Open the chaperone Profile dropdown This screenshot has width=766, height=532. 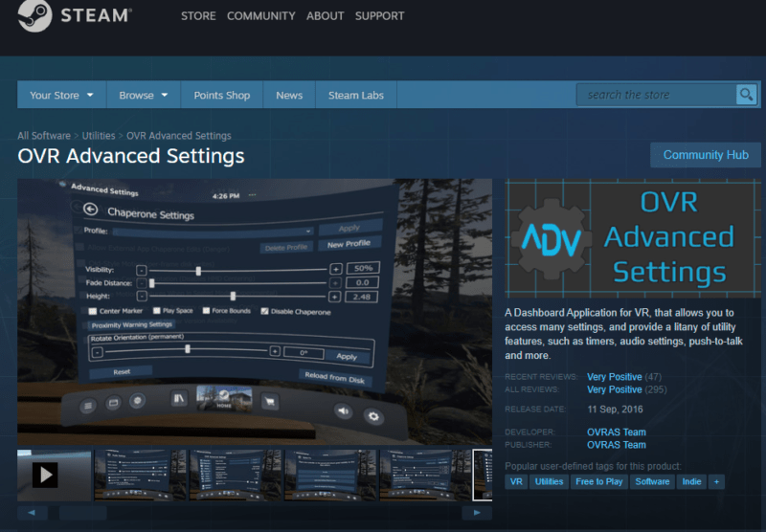[213, 232]
